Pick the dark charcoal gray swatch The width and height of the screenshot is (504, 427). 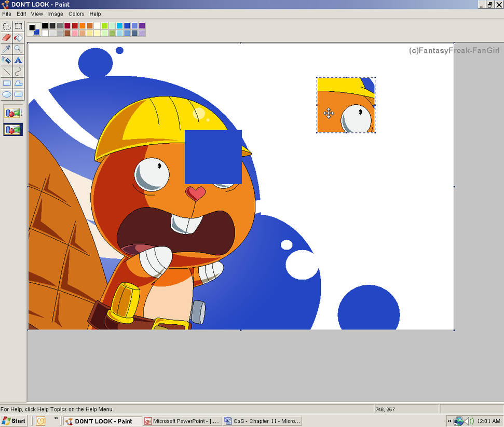pyautogui.click(x=52, y=26)
